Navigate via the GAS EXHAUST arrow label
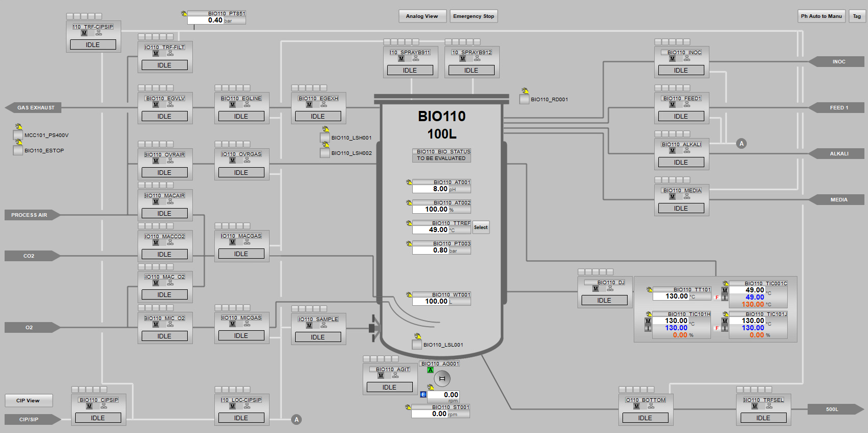868x433 pixels. pyautogui.click(x=33, y=108)
